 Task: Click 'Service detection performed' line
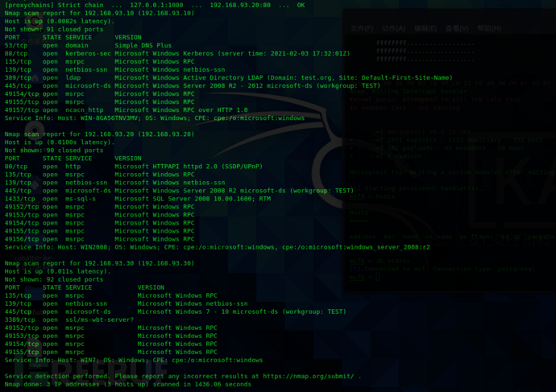(x=183, y=376)
